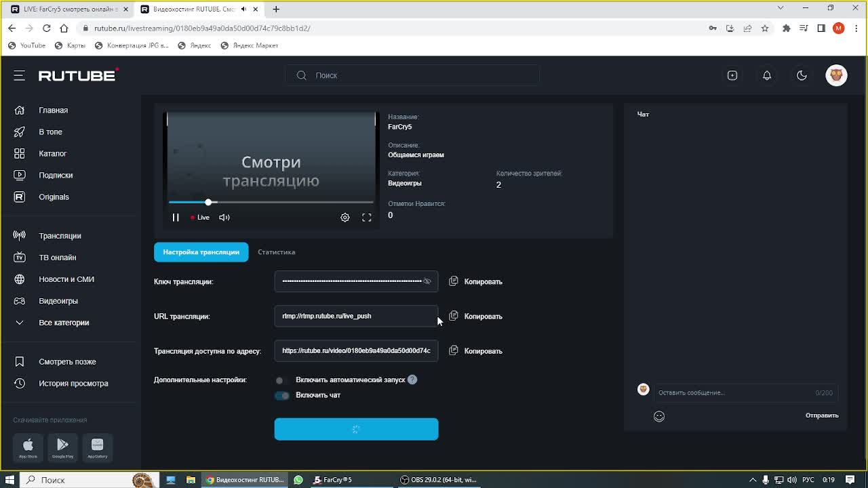
Task: Pause the stream preview player
Action: coord(176,218)
